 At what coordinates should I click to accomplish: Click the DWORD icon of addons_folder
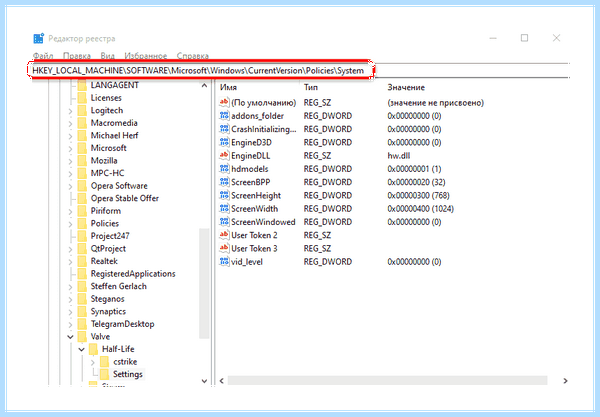click(x=224, y=116)
